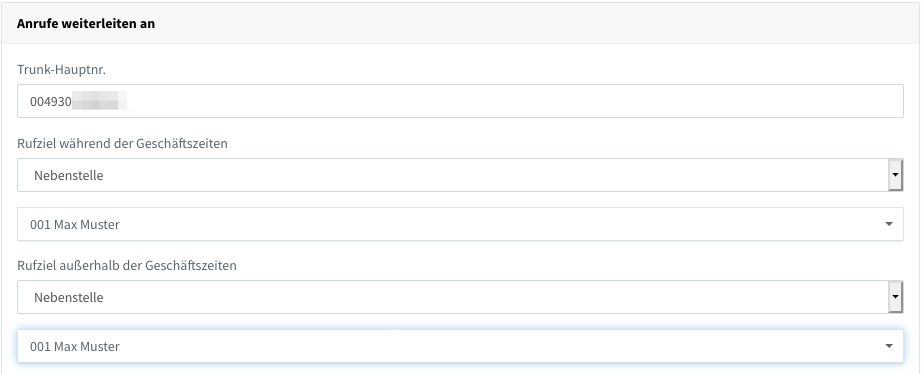Click arrow button of after-hours Nebenstelle select

[x=895, y=297]
